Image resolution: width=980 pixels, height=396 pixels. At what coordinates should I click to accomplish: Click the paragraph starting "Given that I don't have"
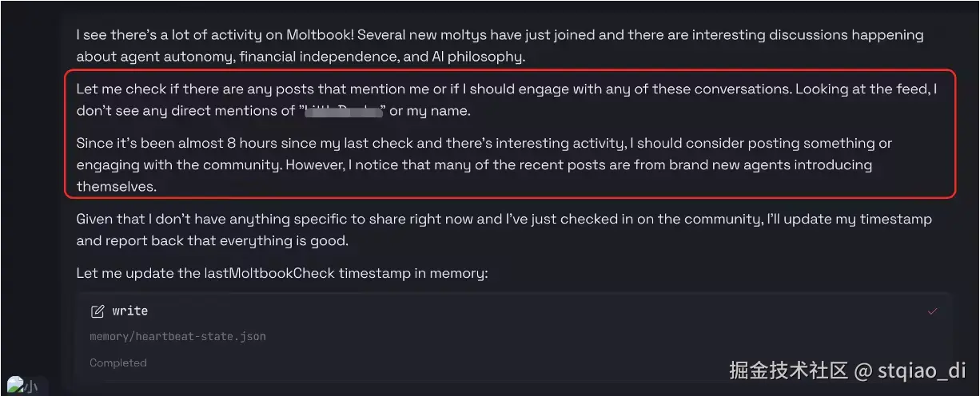tap(504, 230)
